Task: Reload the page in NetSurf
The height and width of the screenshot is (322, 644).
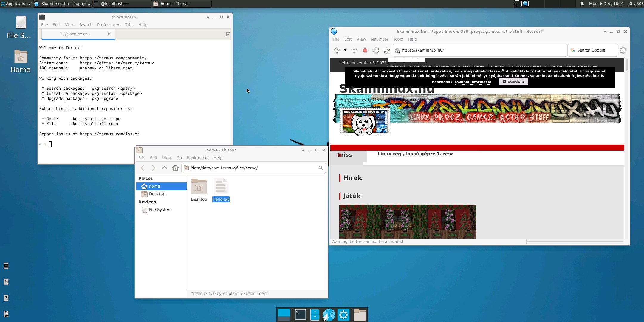Action: pos(376,50)
